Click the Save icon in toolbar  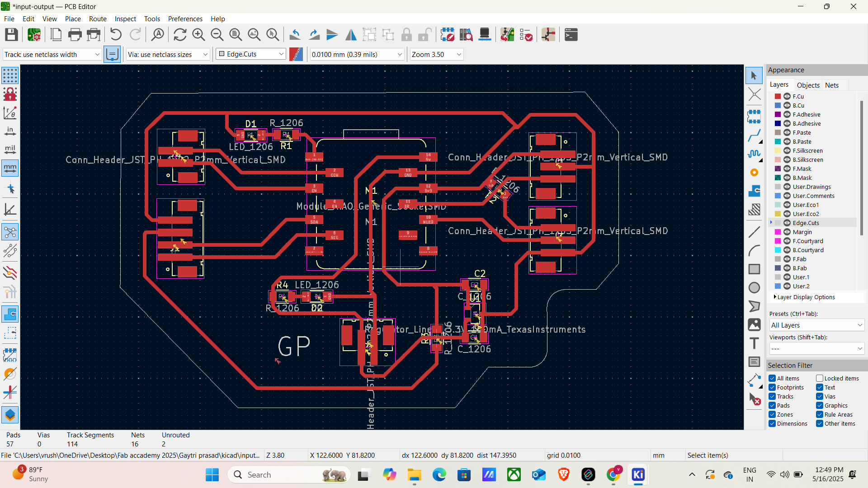pyautogui.click(x=11, y=35)
